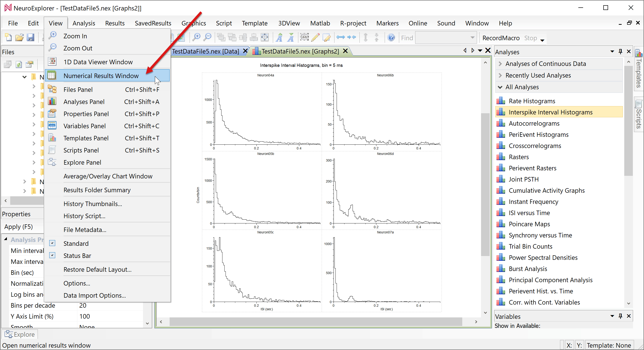The width and height of the screenshot is (644, 350).
Task: Click the text label box toolbar icon
Action: (304, 38)
